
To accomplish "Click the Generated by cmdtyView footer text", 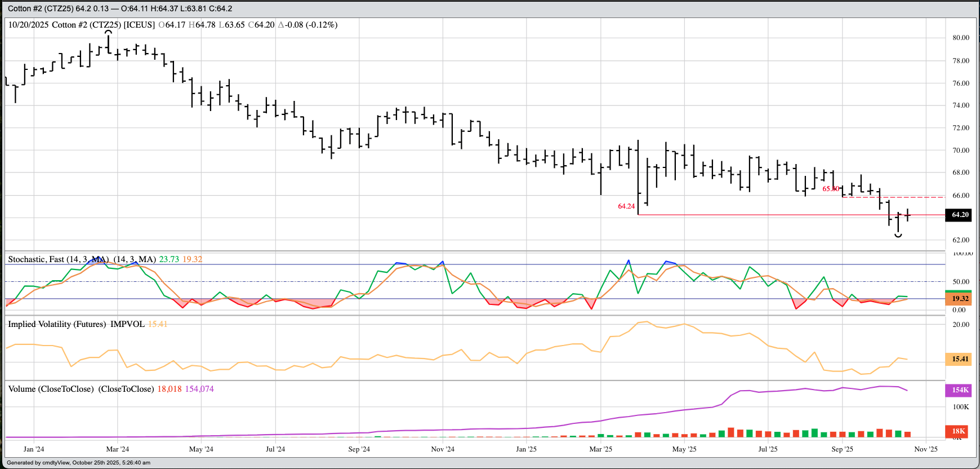I will click(x=78, y=463).
